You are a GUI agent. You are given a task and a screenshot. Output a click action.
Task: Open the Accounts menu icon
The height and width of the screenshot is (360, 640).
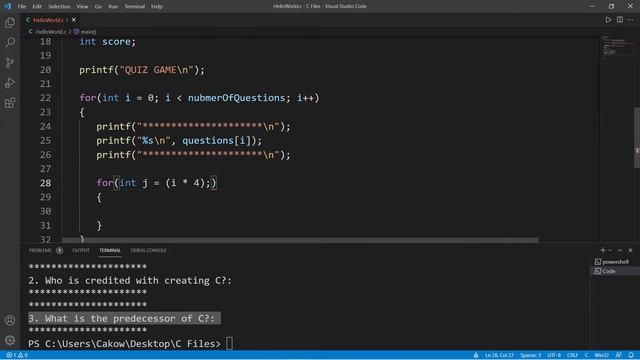[10, 320]
